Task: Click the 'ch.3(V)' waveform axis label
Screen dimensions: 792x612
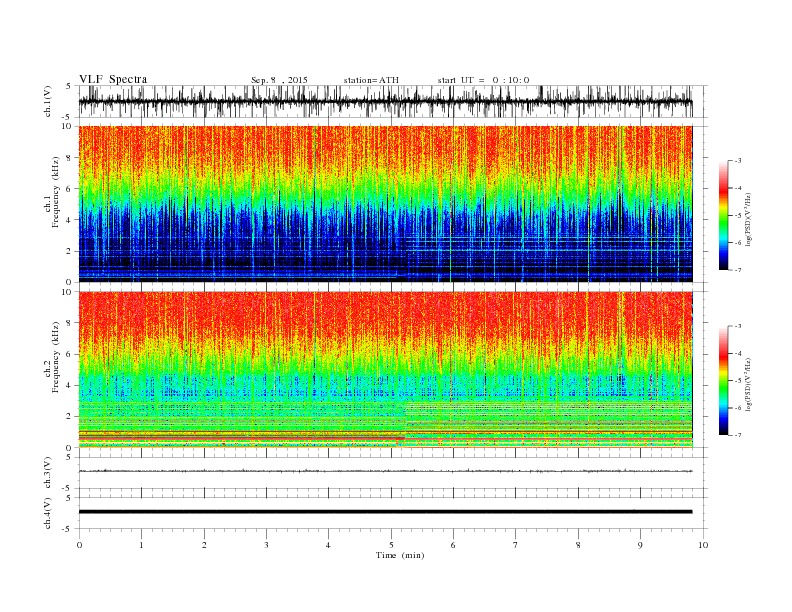Action: coord(48,473)
